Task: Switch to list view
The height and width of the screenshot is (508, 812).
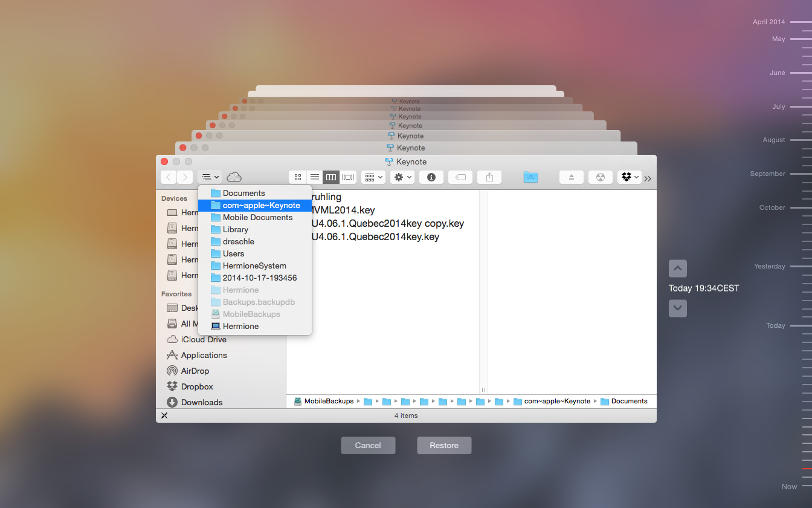Action: click(314, 177)
